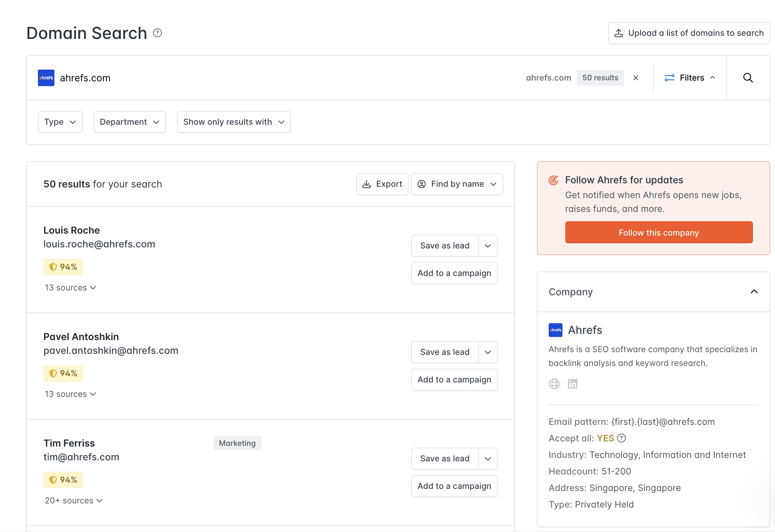Click the 50 results badge in search bar
Viewport: 775px width, 532px height.
(600, 78)
